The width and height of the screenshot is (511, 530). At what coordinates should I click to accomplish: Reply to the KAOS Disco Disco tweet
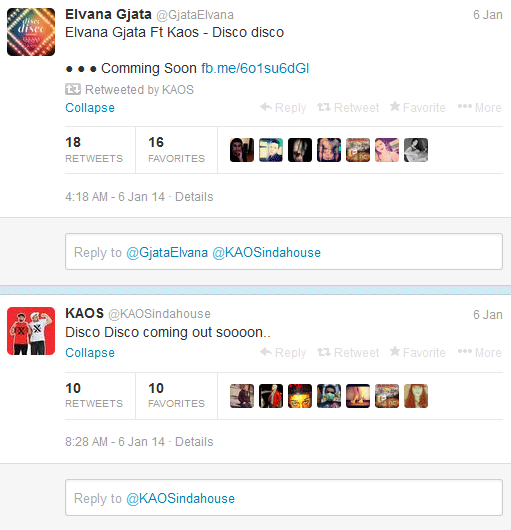pos(283,353)
